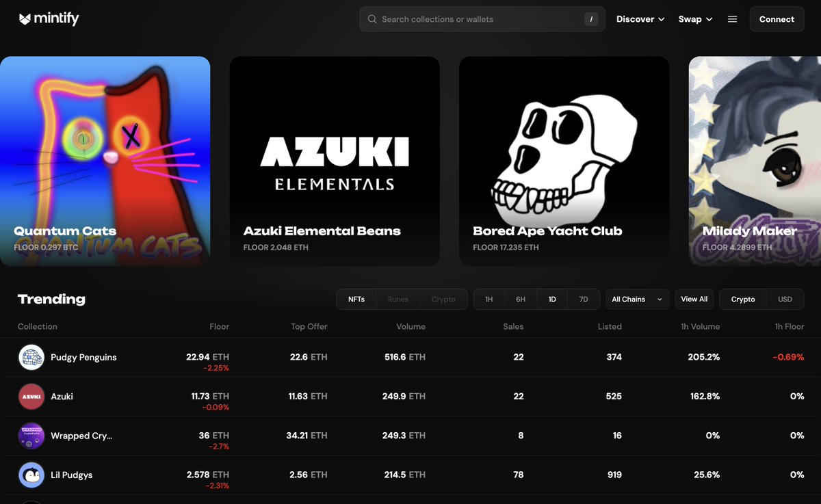Screen dimensions: 821x504
Task: Select the Runes tab
Action: point(398,300)
